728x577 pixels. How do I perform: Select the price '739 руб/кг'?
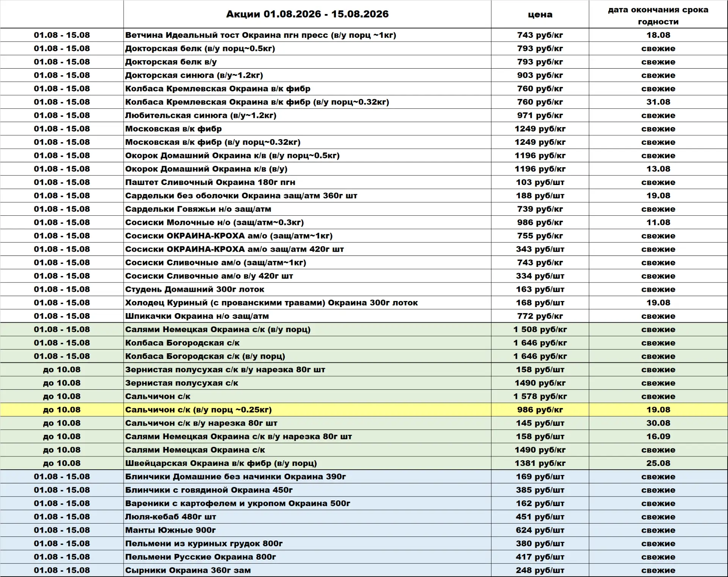(x=540, y=209)
